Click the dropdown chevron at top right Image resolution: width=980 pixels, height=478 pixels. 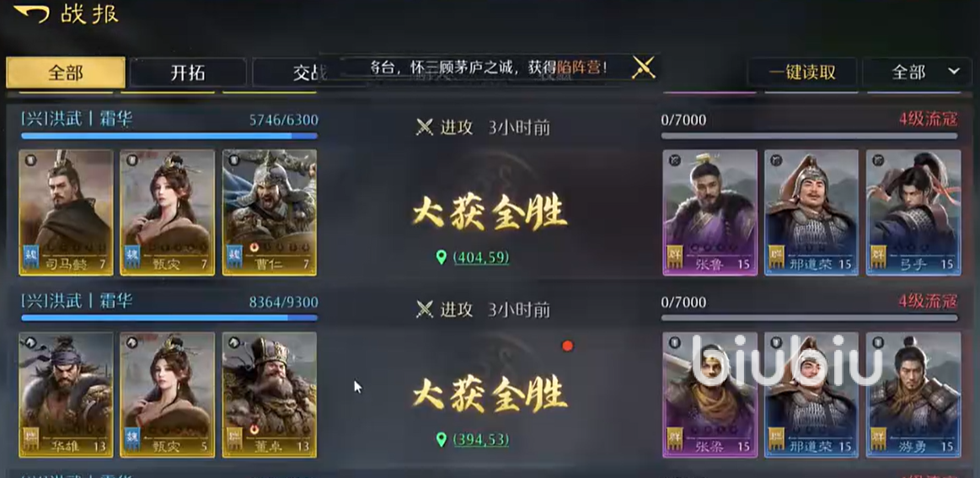(x=954, y=72)
